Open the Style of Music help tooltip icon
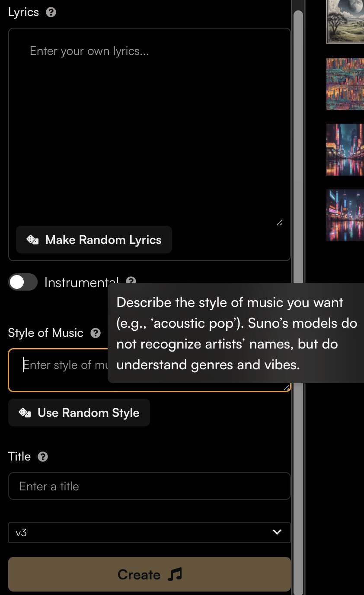 [96, 333]
